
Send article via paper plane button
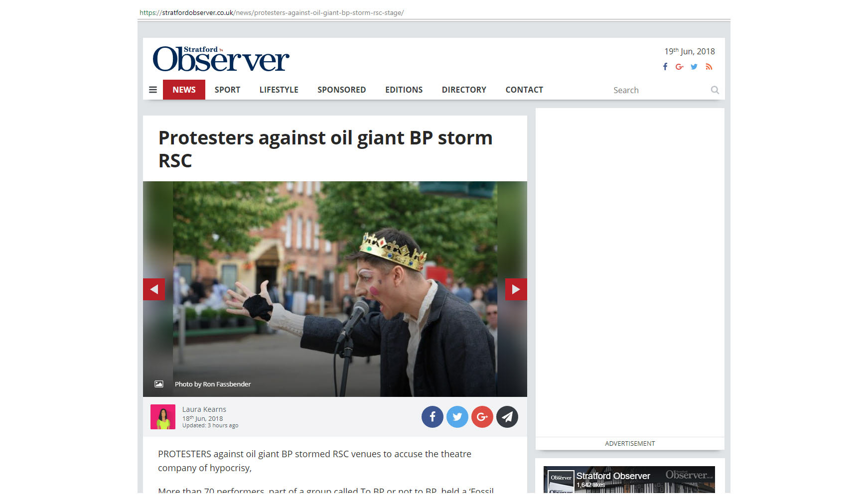(x=507, y=417)
